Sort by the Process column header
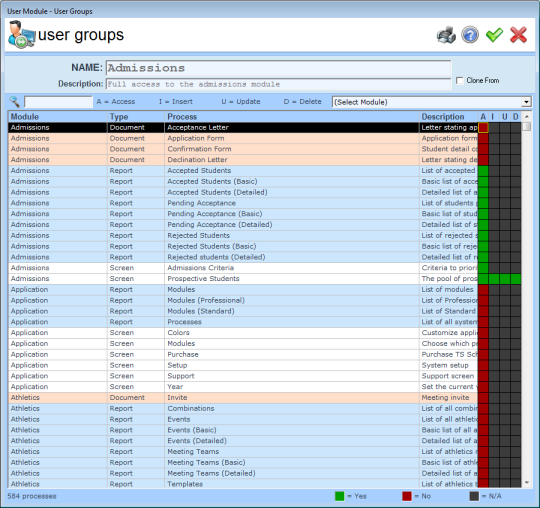This screenshot has width=540, height=508. [x=291, y=116]
